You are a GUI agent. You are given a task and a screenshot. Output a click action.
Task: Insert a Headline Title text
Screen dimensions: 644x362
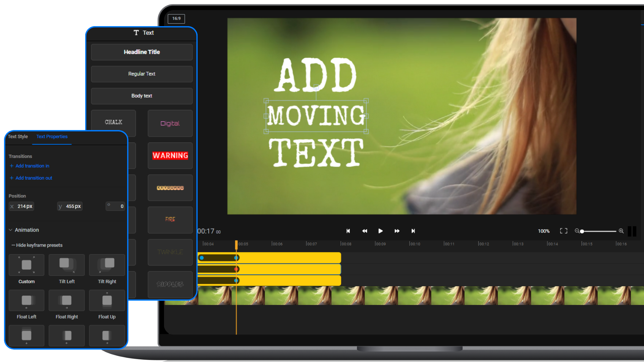click(x=142, y=52)
